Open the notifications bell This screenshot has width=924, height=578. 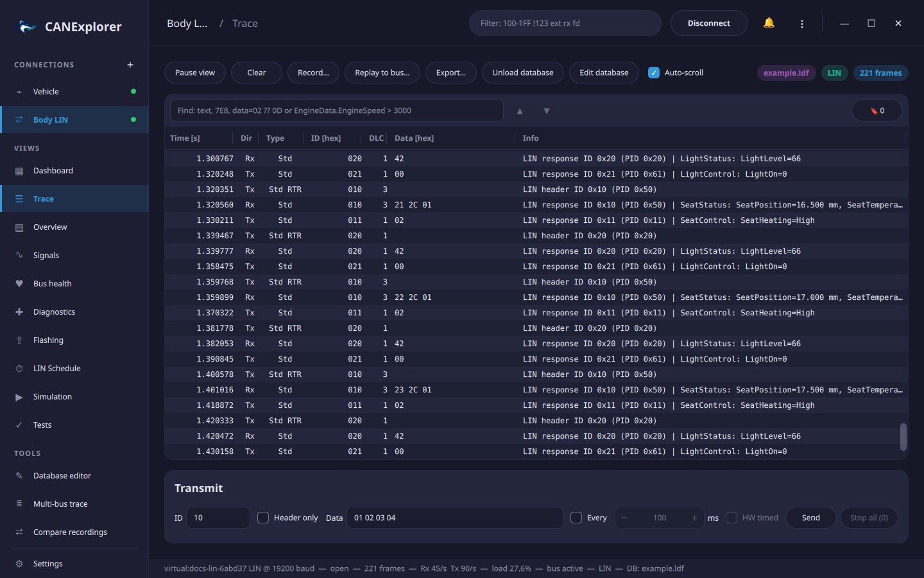pyautogui.click(x=769, y=23)
